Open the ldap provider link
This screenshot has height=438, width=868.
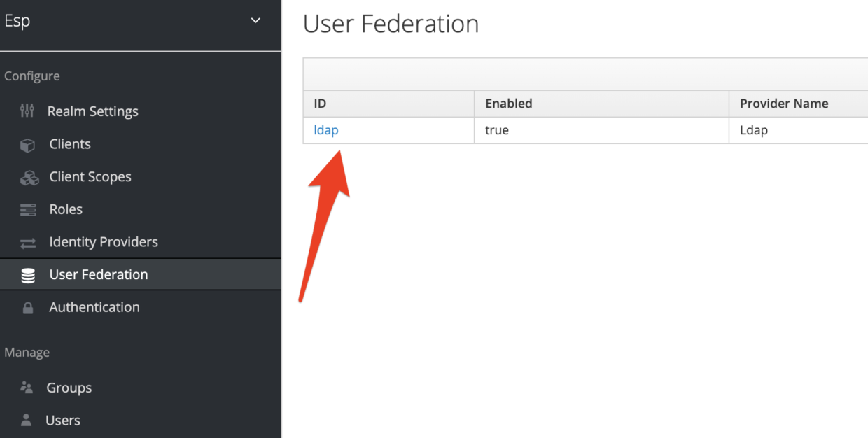point(326,130)
